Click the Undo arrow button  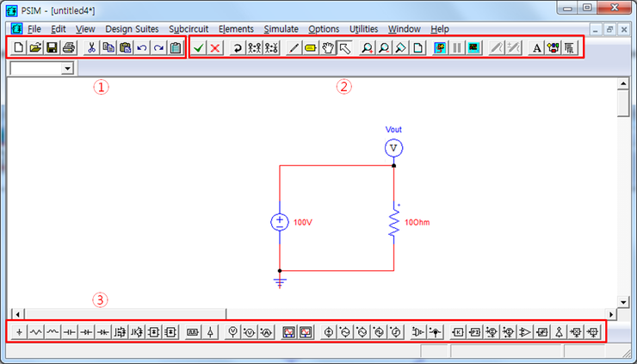[142, 47]
